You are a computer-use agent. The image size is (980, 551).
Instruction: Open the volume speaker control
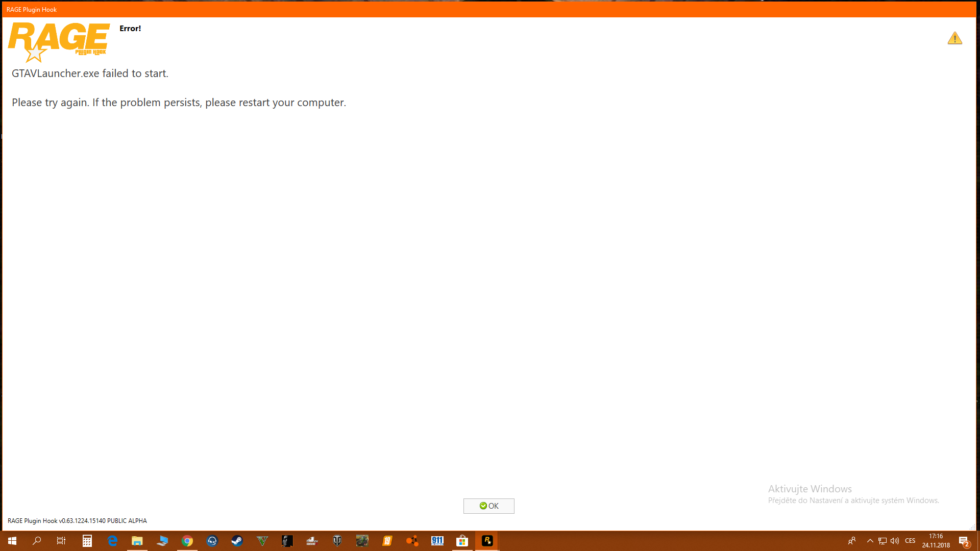click(895, 541)
